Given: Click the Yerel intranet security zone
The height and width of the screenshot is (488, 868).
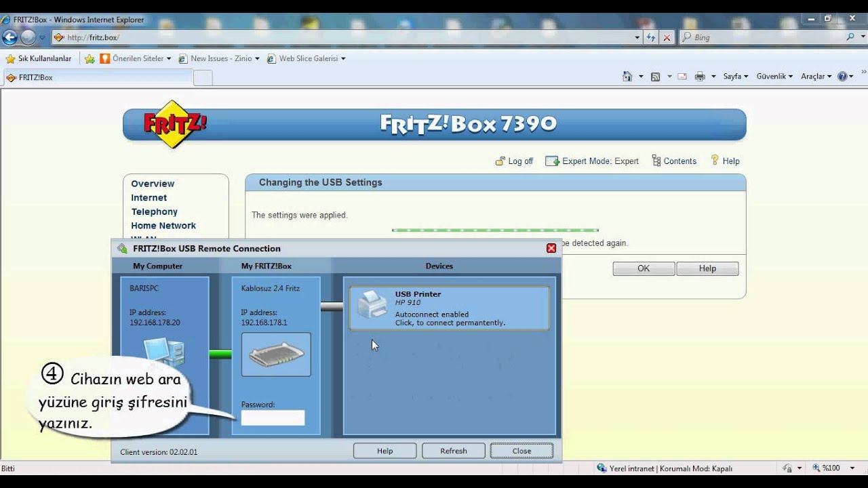Looking at the screenshot, I should pyautogui.click(x=665, y=468).
